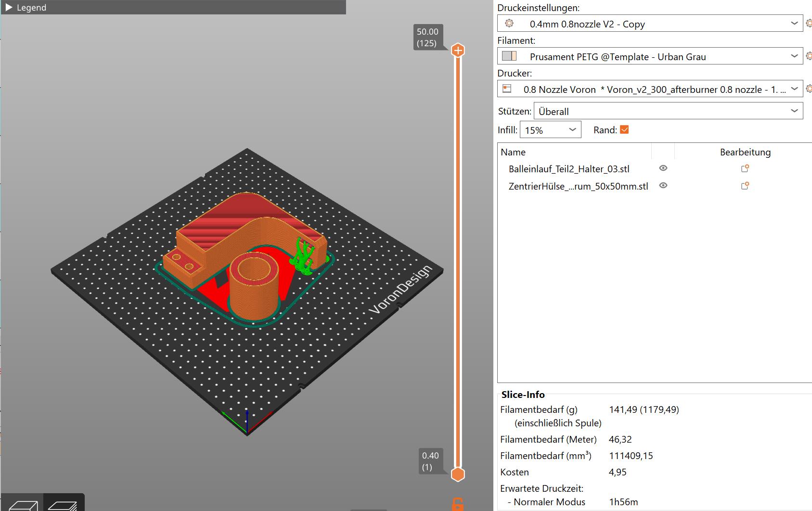Click the filament volume value 111409,15
Screen dimensions: 812x511
[x=631, y=456]
